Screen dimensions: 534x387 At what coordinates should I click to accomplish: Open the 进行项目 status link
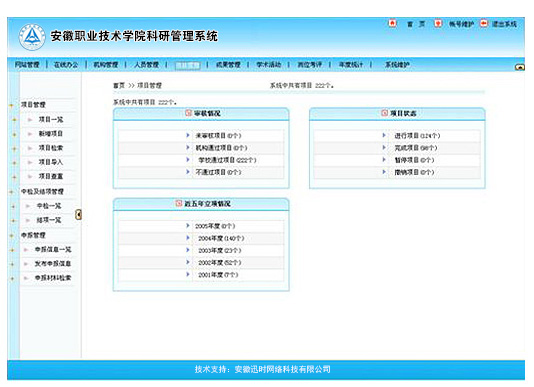coord(417,136)
